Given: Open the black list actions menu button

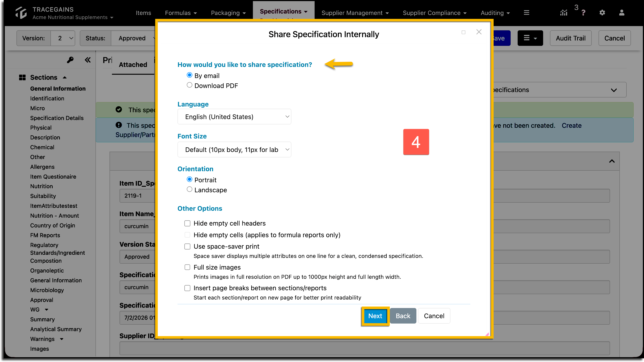Looking at the screenshot, I should click(x=530, y=38).
